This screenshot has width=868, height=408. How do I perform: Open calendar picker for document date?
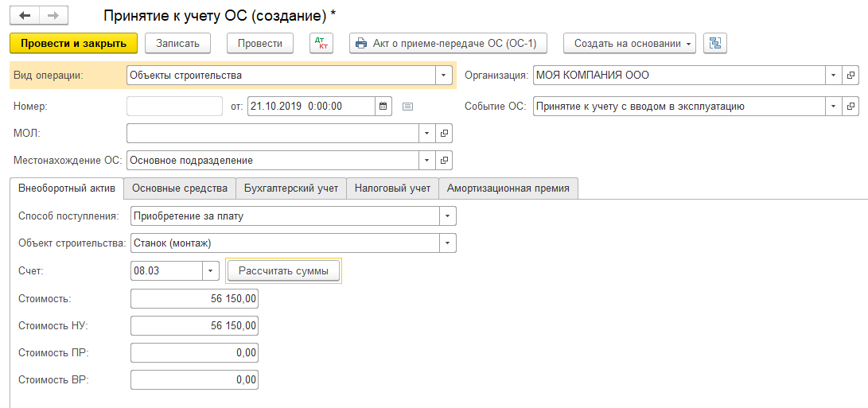383,106
